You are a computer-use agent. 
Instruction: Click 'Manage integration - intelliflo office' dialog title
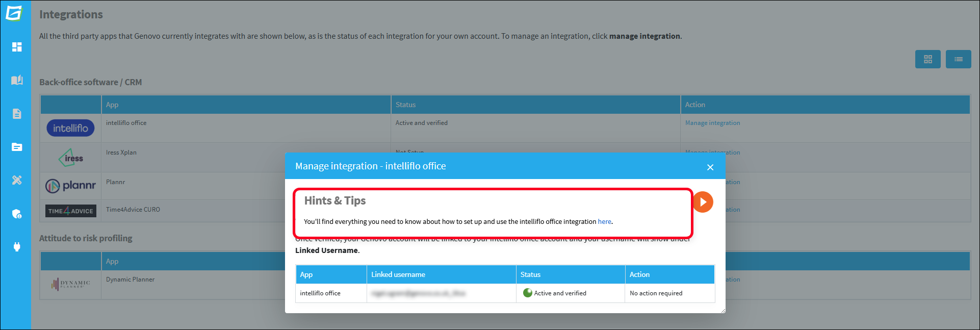pyautogui.click(x=371, y=166)
